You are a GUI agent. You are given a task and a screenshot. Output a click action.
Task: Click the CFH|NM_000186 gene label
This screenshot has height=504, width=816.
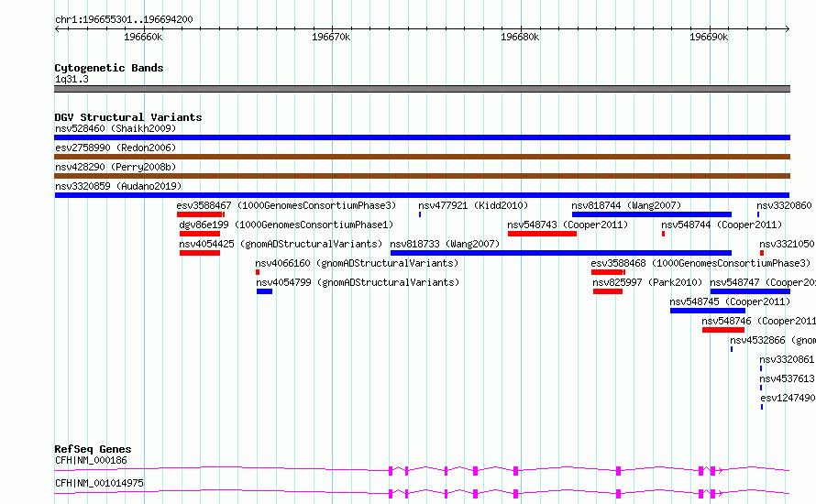click(91, 460)
